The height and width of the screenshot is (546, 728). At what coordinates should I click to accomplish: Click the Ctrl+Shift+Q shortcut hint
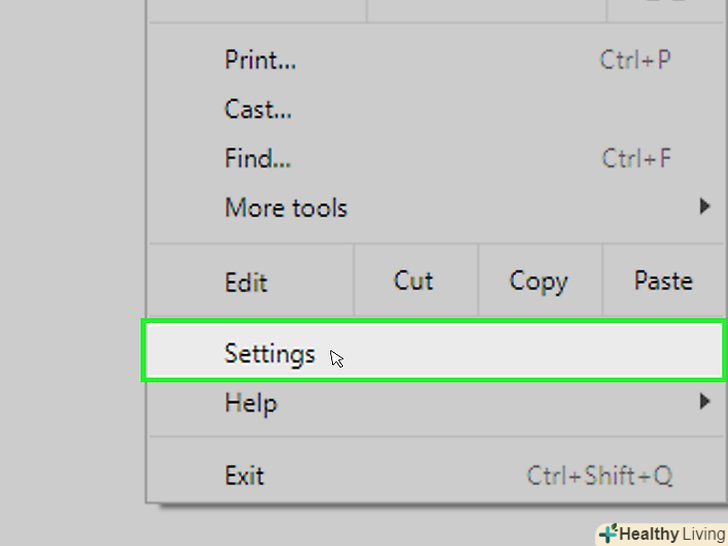click(600, 475)
